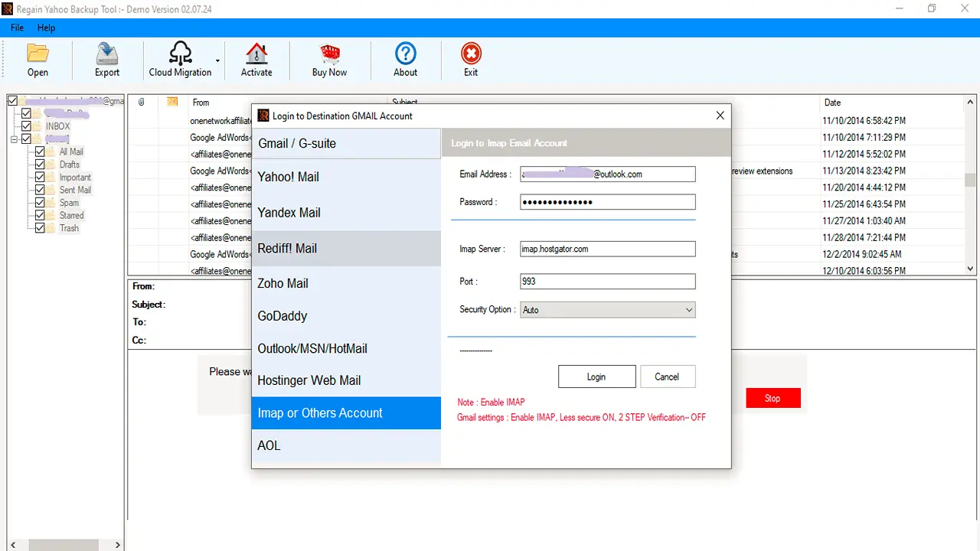Click the Activate house icon
The width and height of the screenshot is (980, 551).
point(256,54)
